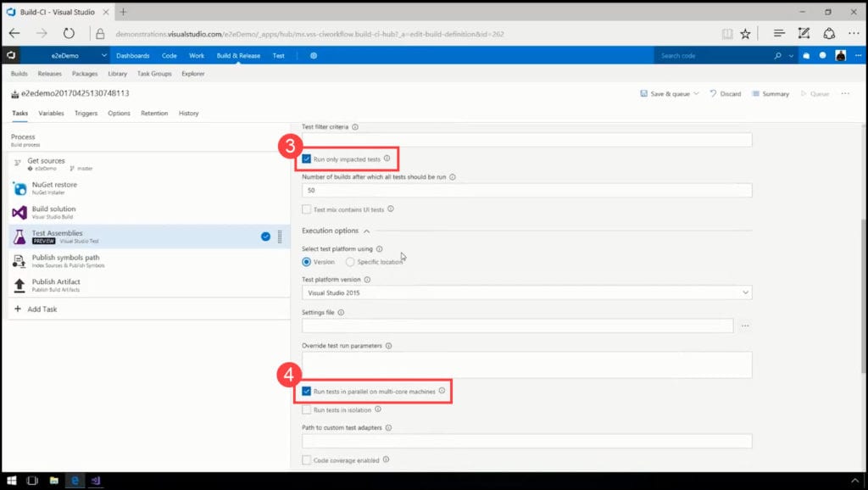The width and height of the screenshot is (868, 490).
Task: Open the Build & Release menu
Action: (238, 55)
